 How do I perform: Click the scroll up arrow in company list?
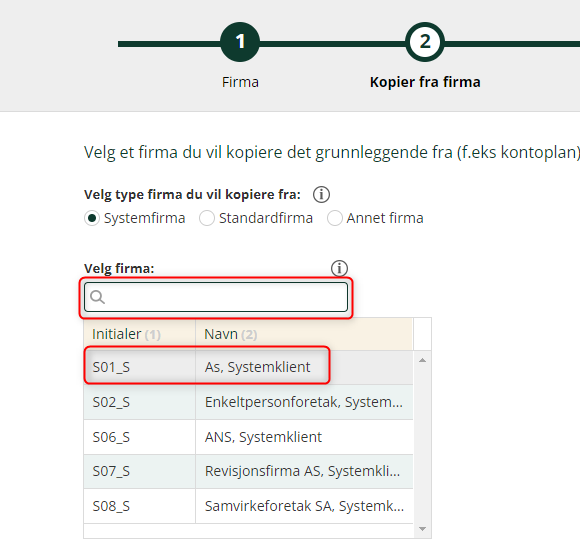click(422, 360)
